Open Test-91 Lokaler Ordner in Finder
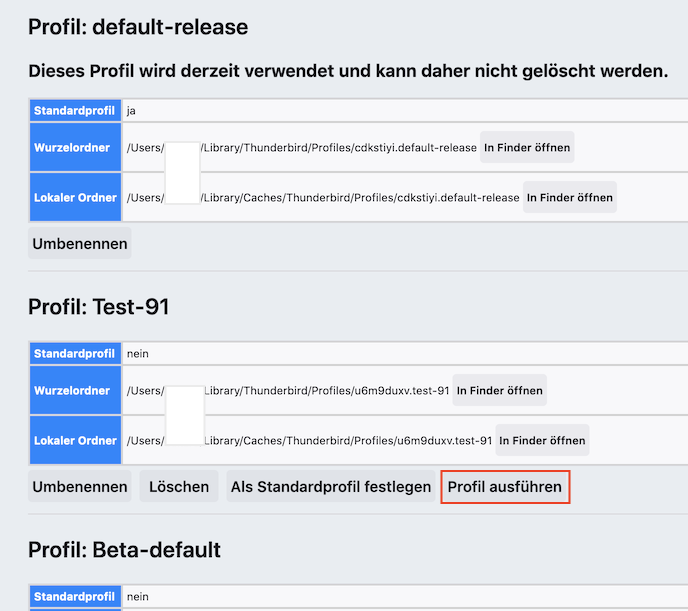 [542, 441]
